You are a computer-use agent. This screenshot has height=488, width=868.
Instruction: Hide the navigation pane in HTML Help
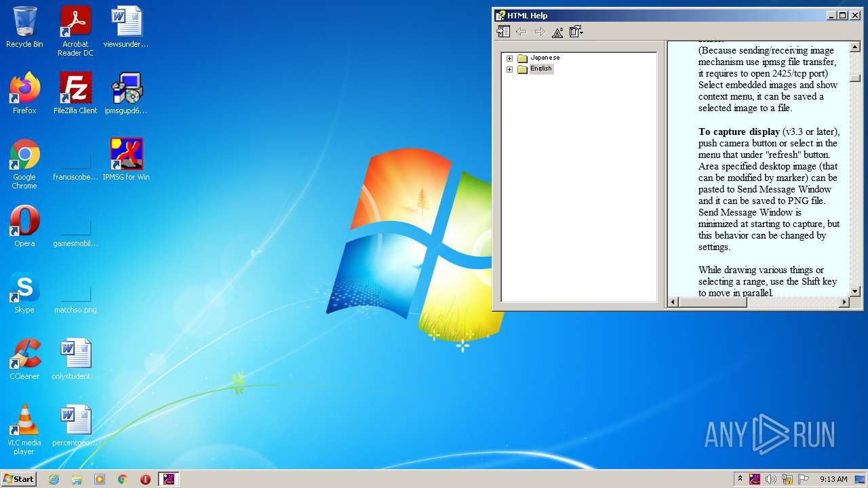[503, 31]
